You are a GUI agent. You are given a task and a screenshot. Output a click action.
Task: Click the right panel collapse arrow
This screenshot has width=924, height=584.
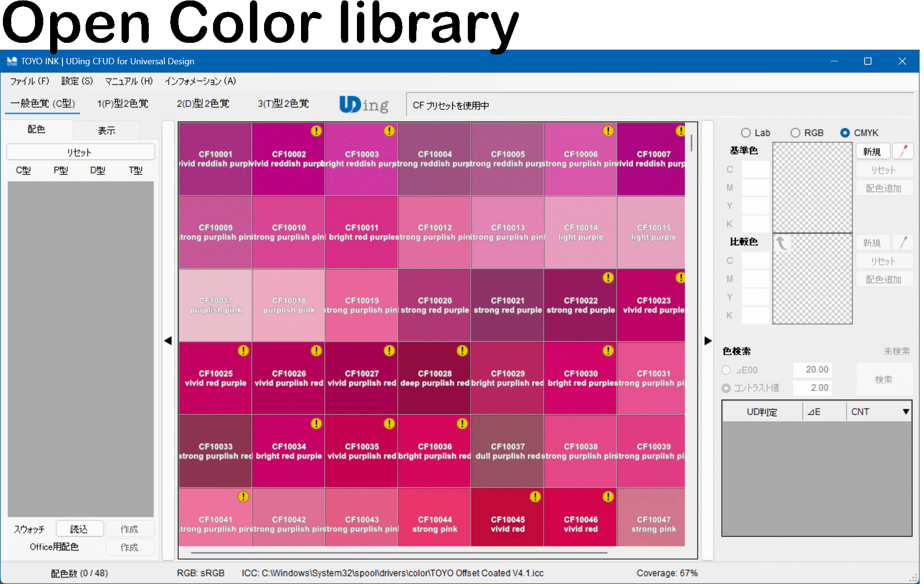[708, 341]
